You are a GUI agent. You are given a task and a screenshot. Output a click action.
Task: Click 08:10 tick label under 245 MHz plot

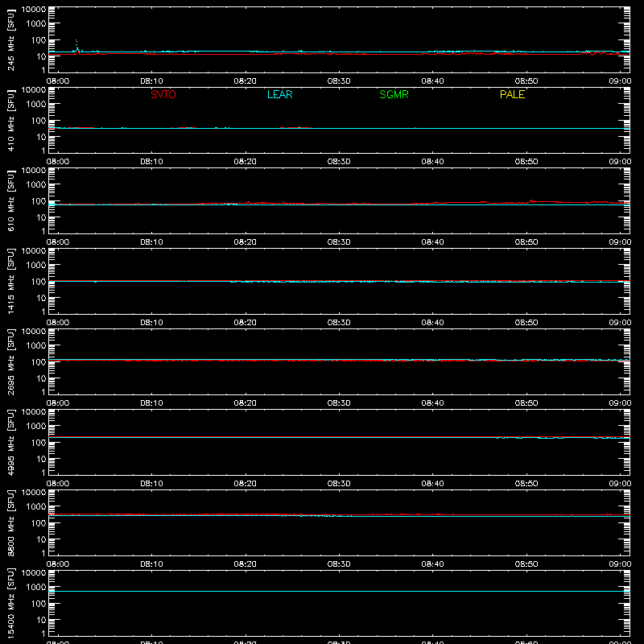coord(151,81)
